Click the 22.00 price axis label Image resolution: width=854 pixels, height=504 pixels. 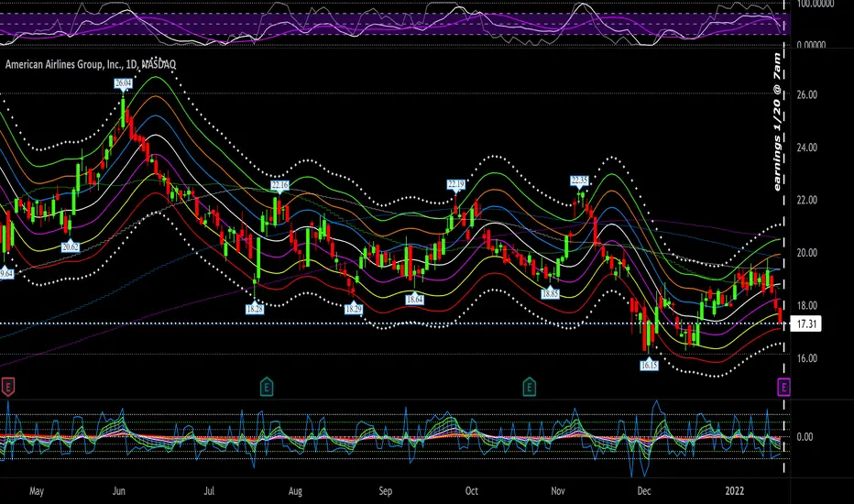(x=806, y=200)
